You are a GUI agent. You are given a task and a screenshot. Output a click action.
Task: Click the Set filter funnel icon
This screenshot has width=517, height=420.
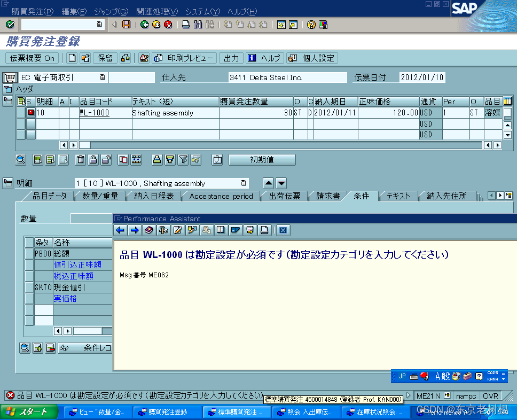click(183, 160)
